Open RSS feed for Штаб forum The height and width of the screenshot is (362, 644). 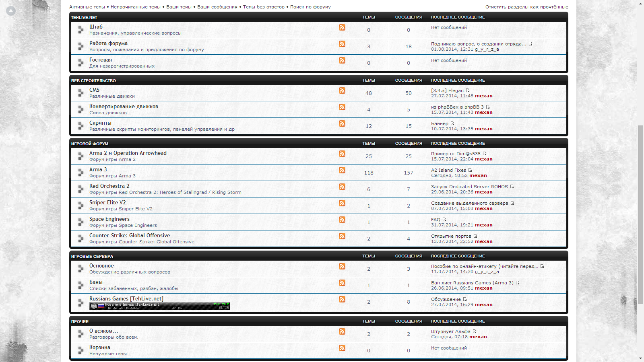click(342, 27)
